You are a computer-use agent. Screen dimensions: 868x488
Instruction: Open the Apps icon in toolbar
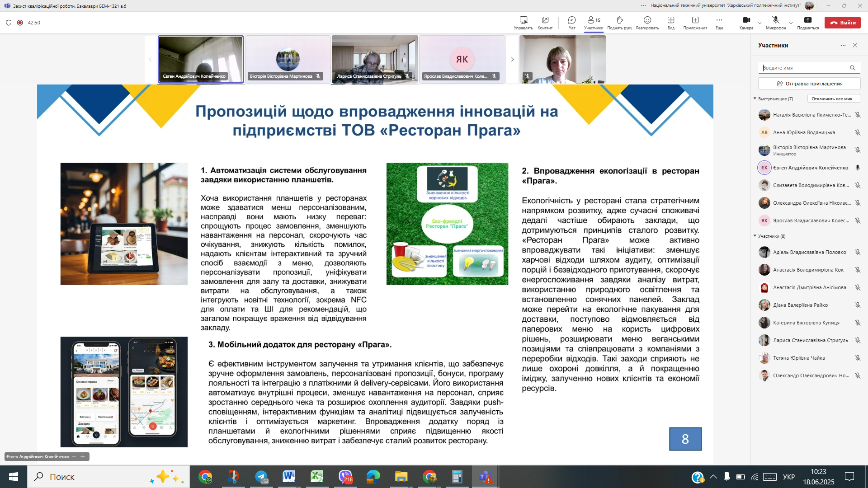(x=695, y=22)
